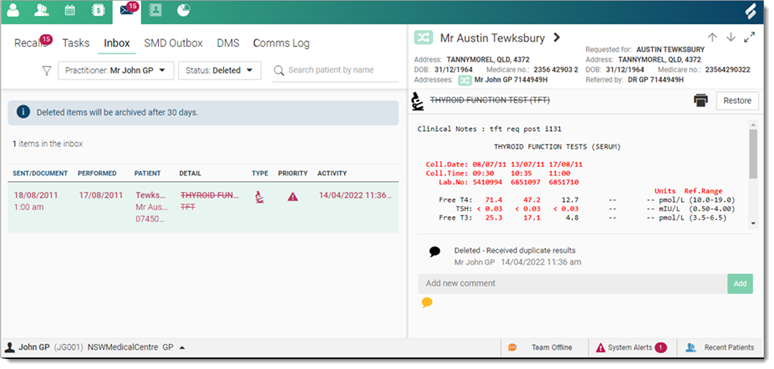Click the search magnifier icon
774x369 pixels.
[279, 71]
